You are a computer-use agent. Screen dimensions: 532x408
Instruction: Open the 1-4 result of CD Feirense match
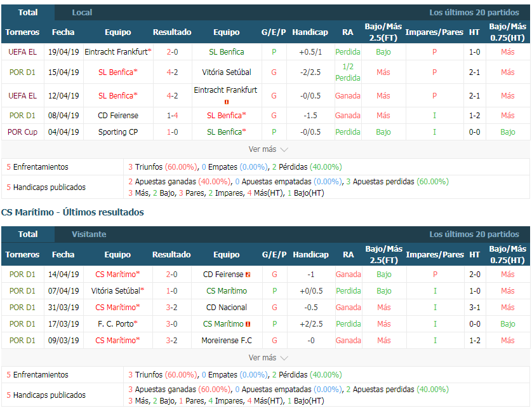172,116
